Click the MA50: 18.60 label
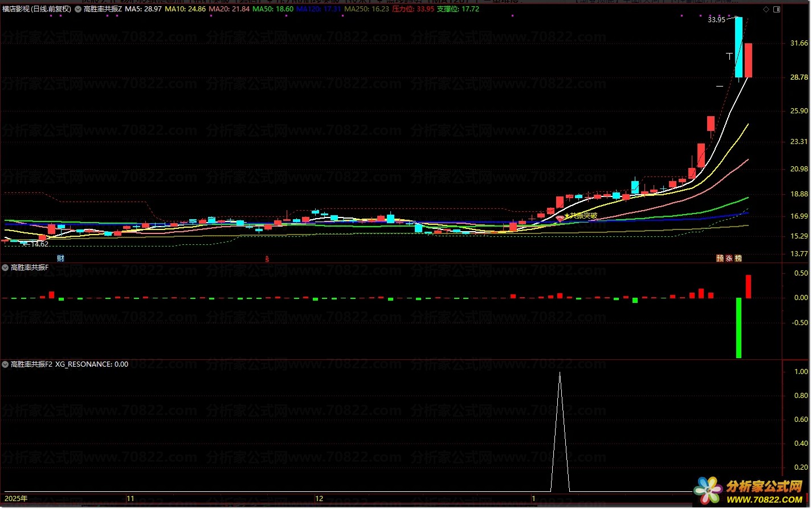This screenshot has width=812, height=509. tap(273, 9)
